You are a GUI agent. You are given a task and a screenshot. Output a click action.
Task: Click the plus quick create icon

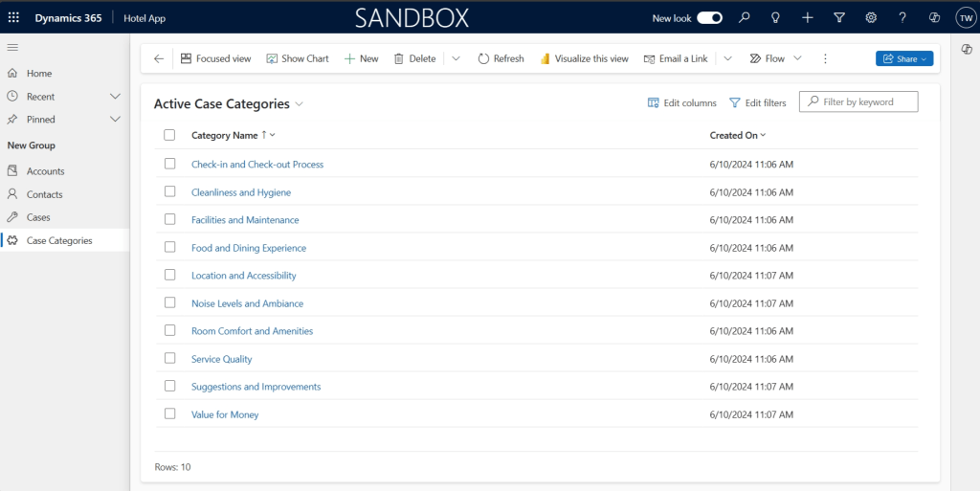click(x=808, y=18)
